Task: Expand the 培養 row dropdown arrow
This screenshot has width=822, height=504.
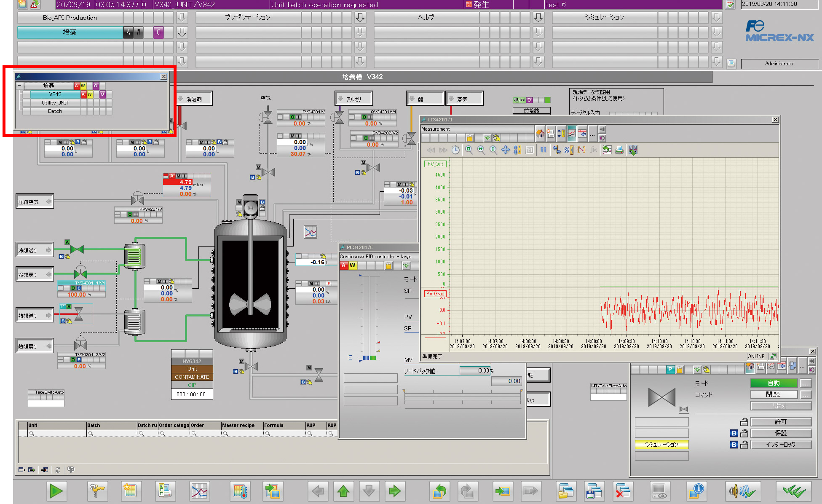Action: tap(182, 32)
